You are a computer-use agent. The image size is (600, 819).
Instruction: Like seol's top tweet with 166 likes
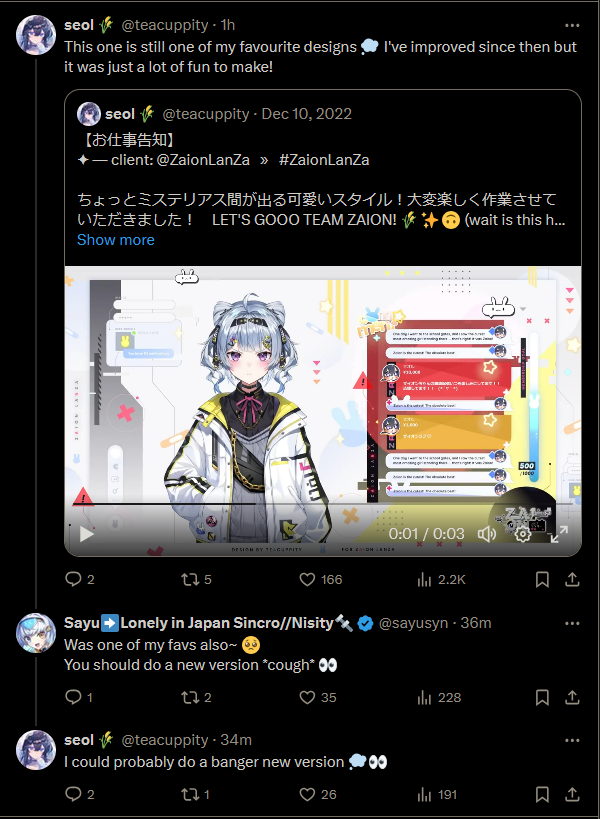click(x=320, y=579)
